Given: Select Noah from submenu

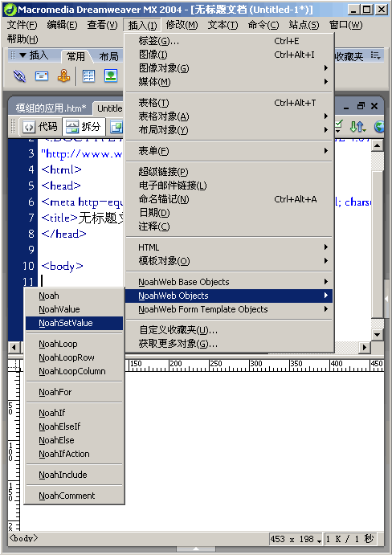Looking at the screenshot, I should pos(75,296).
